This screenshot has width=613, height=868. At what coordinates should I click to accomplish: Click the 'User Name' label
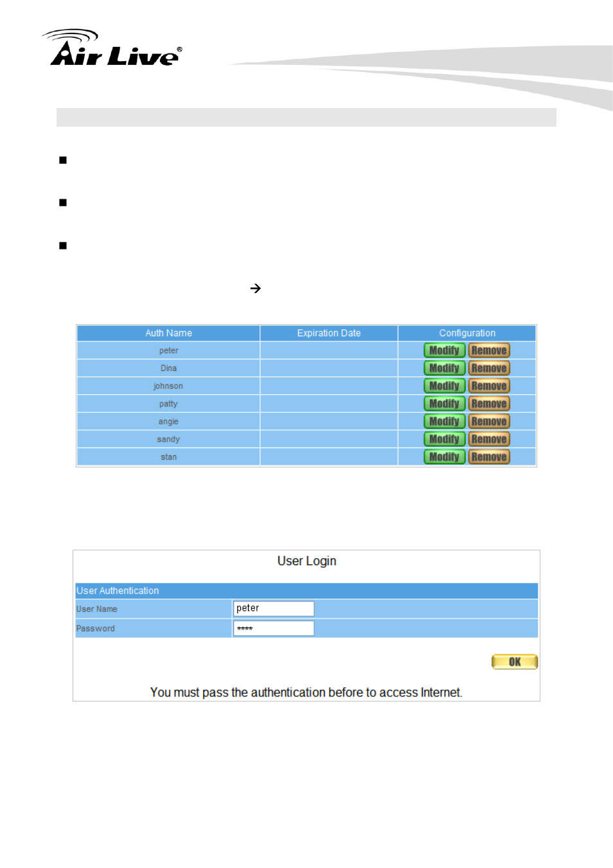pyautogui.click(x=97, y=609)
